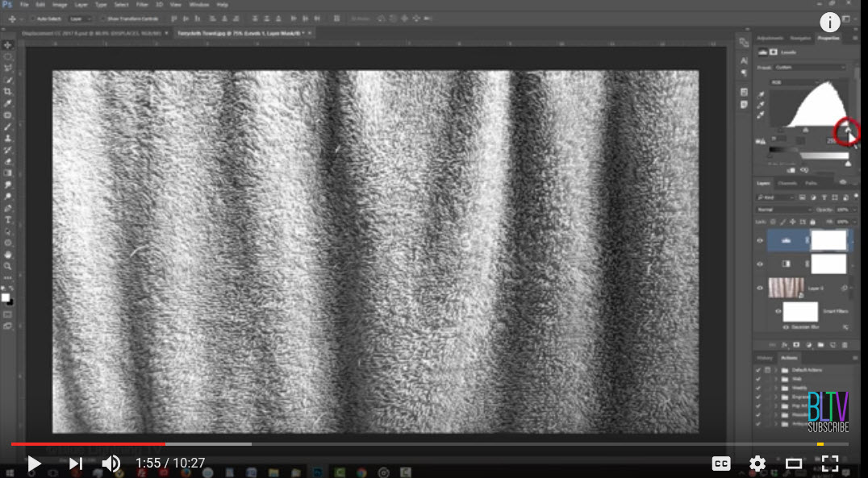
Task: Open the Filter menu
Action: click(142, 4)
